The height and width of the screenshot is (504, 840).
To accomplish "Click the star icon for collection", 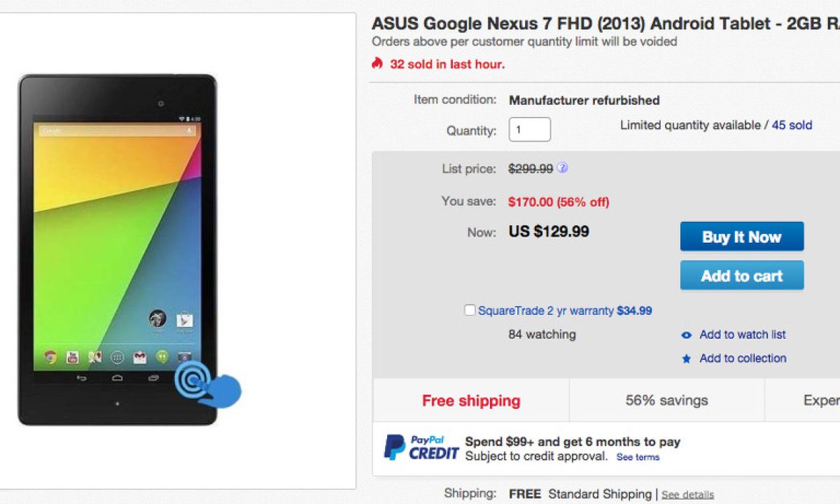I will point(687,359).
